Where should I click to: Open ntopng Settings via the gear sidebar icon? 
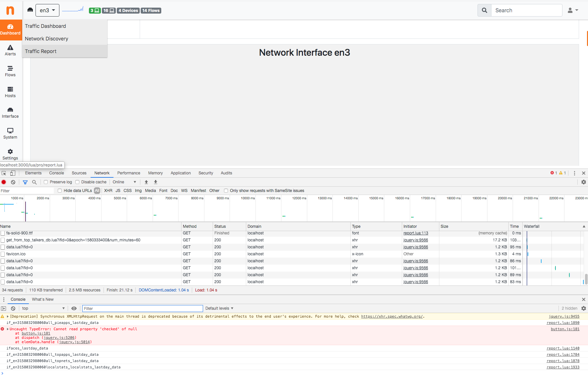point(10,154)
